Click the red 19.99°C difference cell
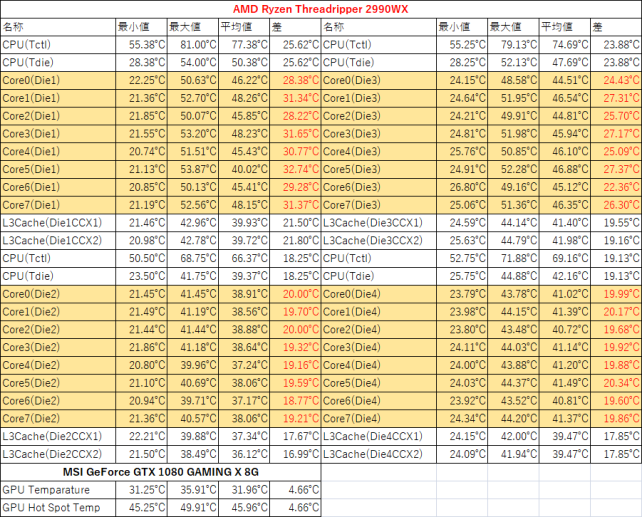The width and height of the screenshot is (642, 517). pyautogui.click(x=616, y=294)
